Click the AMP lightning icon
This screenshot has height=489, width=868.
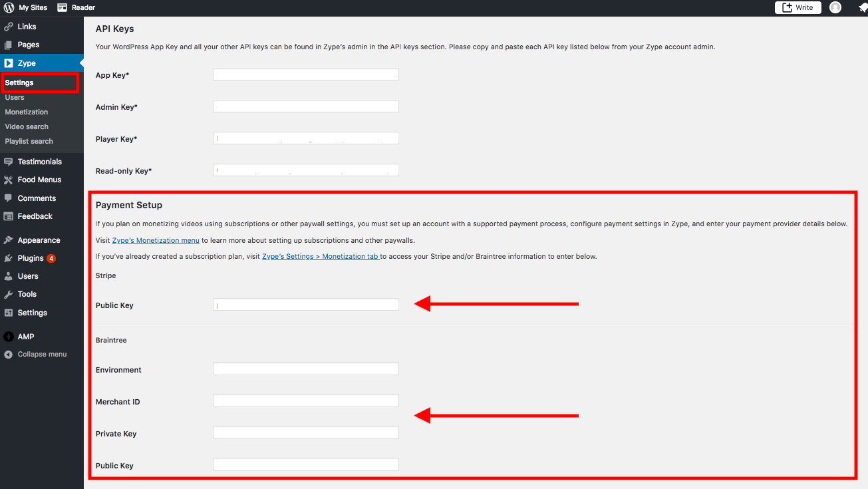point(8,337)
